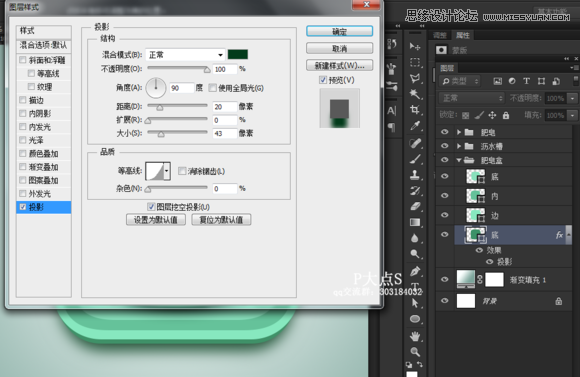Select the Magic Wand tool
The image size is (580, 377).
(x=415, y=94)
